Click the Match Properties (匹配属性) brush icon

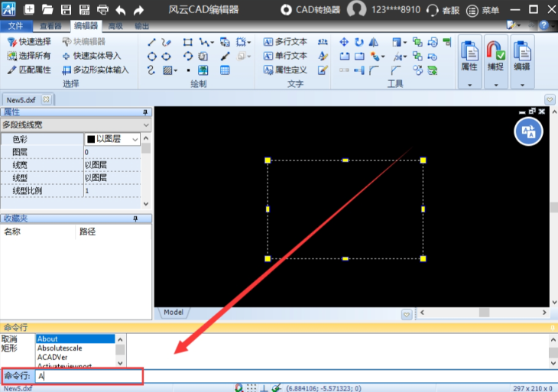coord(11,70)
